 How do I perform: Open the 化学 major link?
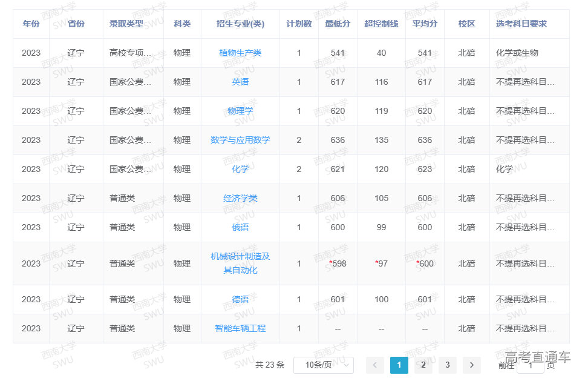click(x=240, y=170)
